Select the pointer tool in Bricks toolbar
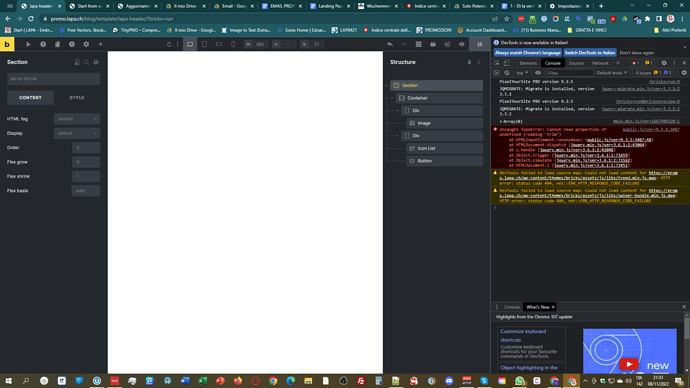The width and height of the screenshot is (690, 388). click(28, 44)
